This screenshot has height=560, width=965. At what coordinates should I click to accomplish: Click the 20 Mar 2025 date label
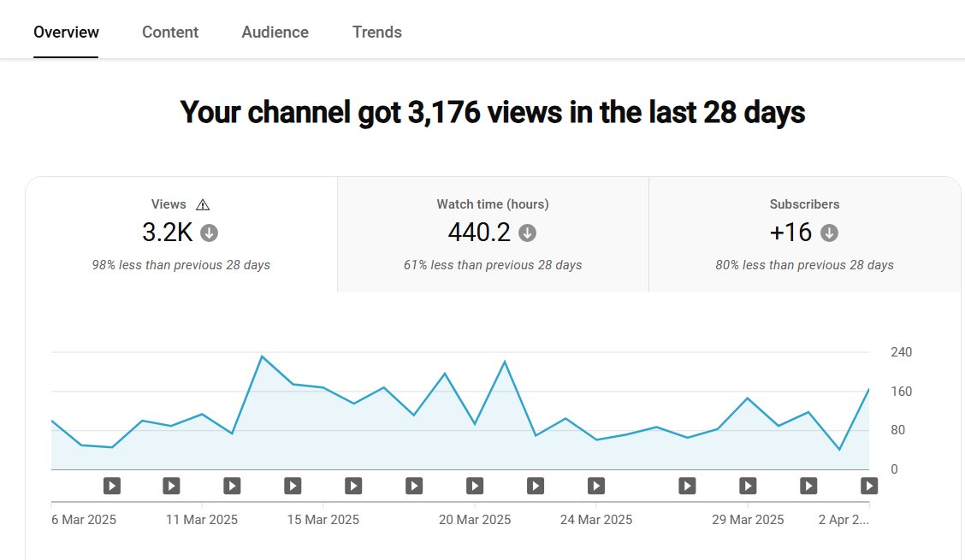(475, 519)
